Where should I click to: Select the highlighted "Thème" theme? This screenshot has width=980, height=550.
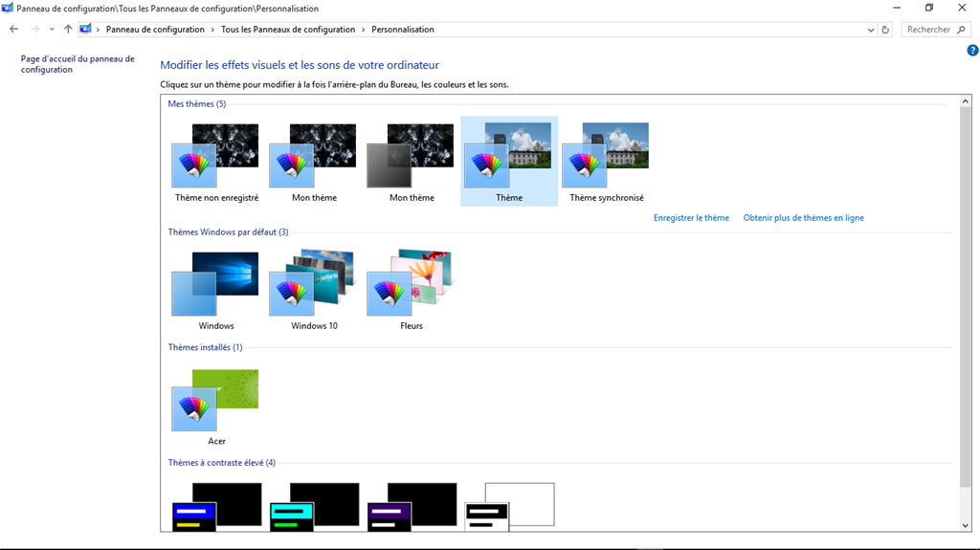[509, 162]
